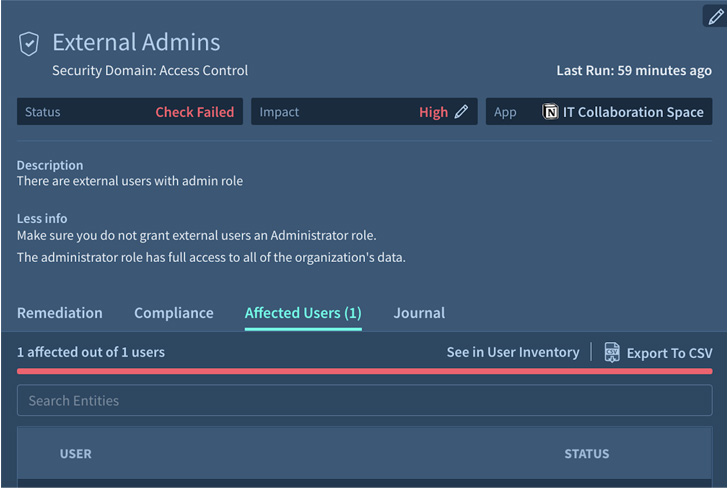
Task: Click the red affected users progress bar
Action: (364, 371)
